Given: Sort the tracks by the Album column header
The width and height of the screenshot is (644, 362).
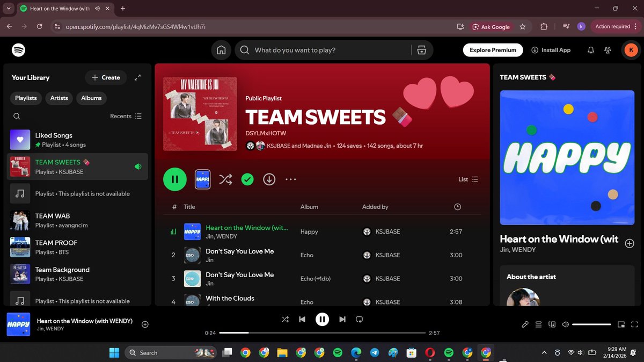Looking at the screenshot, I should (309, 207).
